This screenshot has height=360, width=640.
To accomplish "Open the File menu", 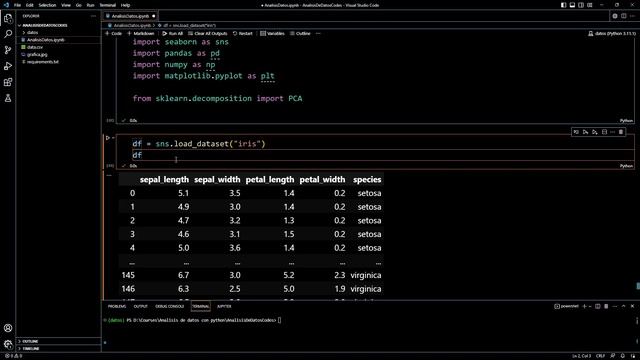I will coord(17,5).
